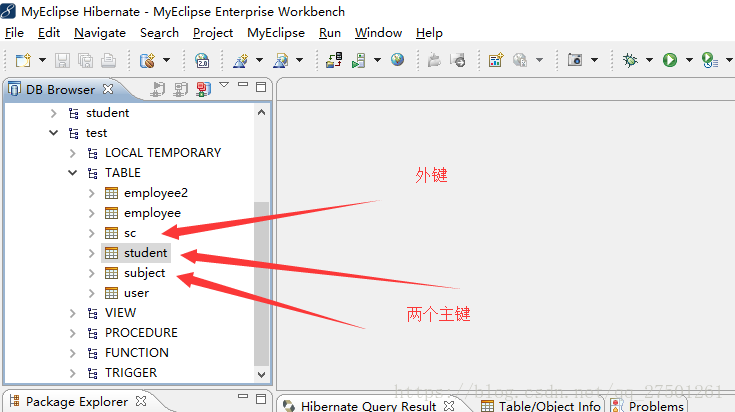Click the Save disk icon
The height and width of the screenshot is (412, 735).
pyautogui.click(x=62, y=60)
